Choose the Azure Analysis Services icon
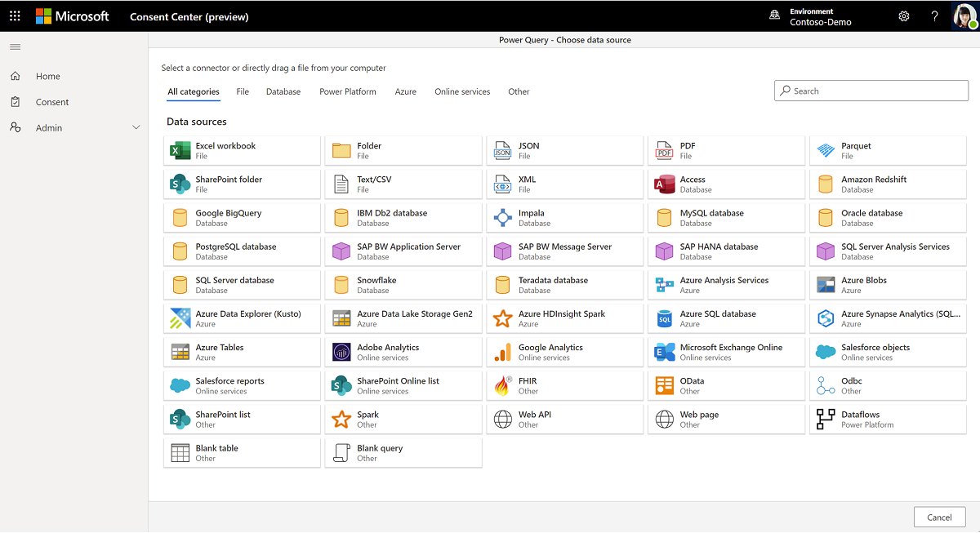 click(665, 285)
